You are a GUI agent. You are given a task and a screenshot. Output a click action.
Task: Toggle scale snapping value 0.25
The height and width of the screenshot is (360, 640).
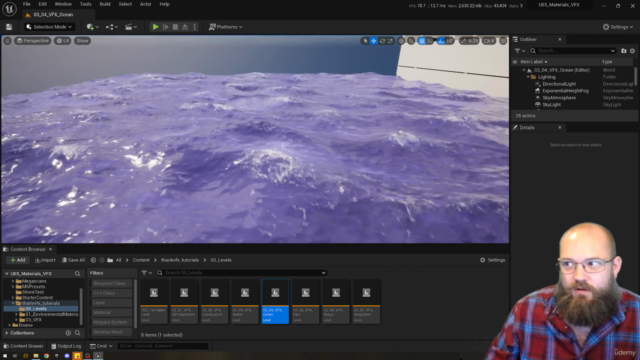click(469, 41)
